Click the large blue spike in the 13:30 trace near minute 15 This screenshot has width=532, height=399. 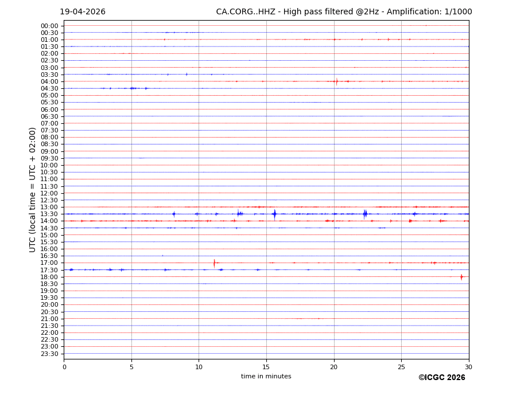tap(274, 214)
